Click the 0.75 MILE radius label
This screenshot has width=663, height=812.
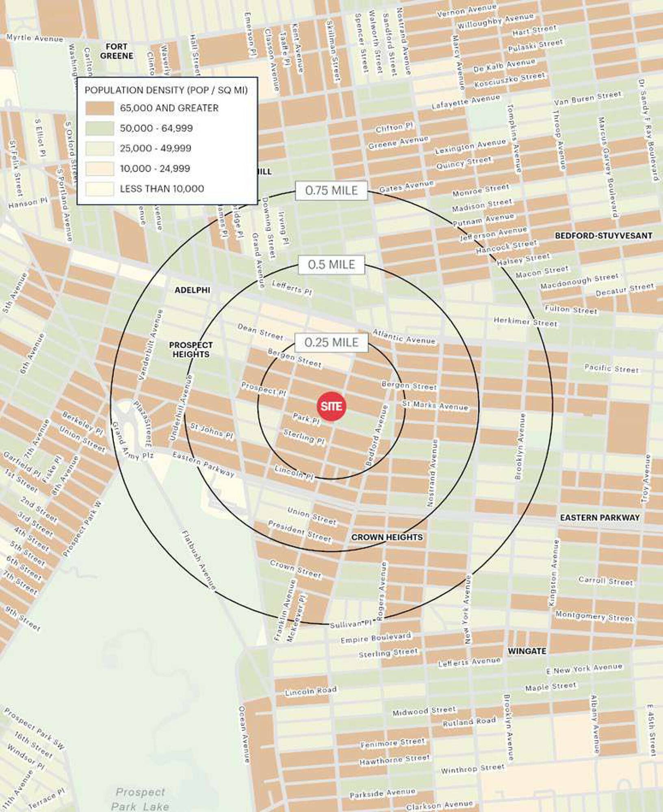pos(331,190)
